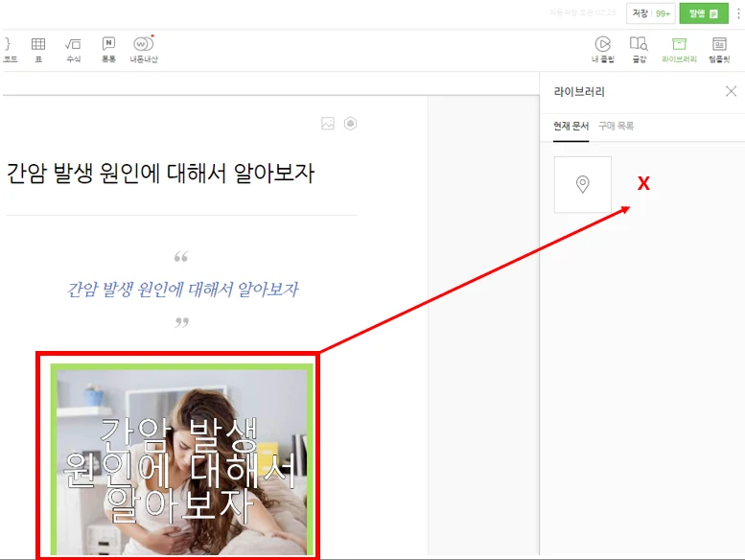The width and height of the screenshot is (745, 560).
Task: Click the hexagon icon beside title image icon
Action: (351, 124)
